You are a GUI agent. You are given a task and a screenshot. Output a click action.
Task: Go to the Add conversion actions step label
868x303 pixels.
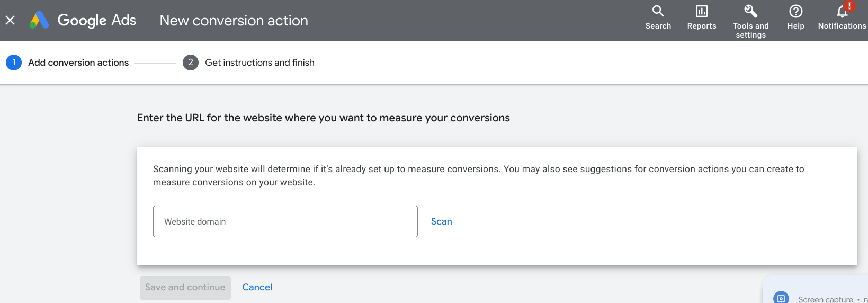[x=78, y=63]
